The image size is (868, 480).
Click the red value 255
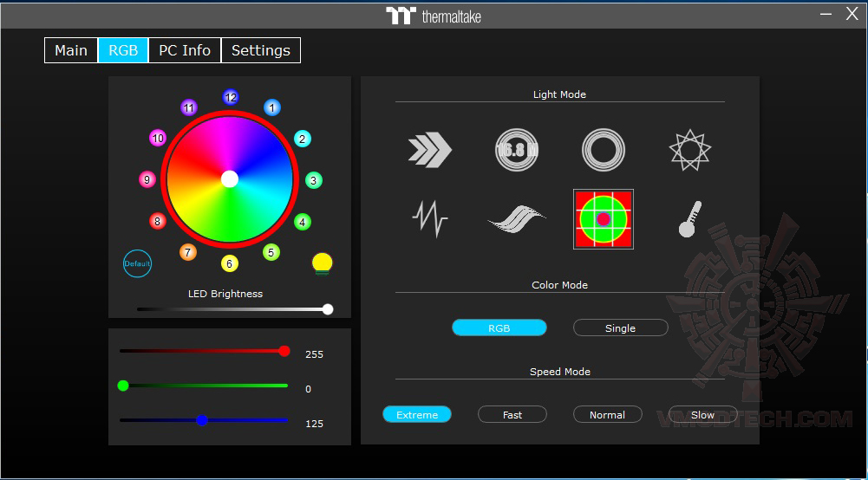click(x=315, y=354)
